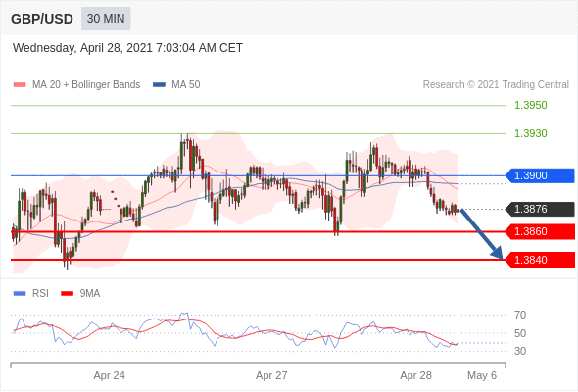Click the Apr 24 date axis label
The width and height of the screenshot is (578, 392).
tap(109, 375)
